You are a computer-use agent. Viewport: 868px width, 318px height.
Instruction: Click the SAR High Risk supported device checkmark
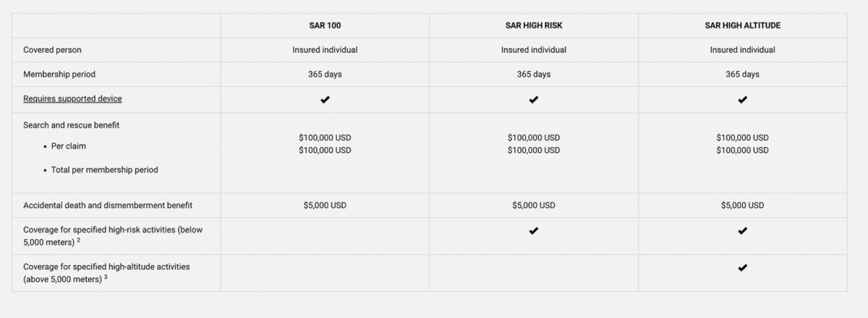(x=534, y=99)
